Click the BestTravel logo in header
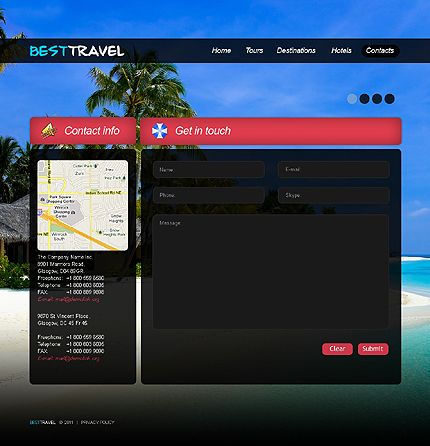Viewport: 430px width, 446px height. 77,51
